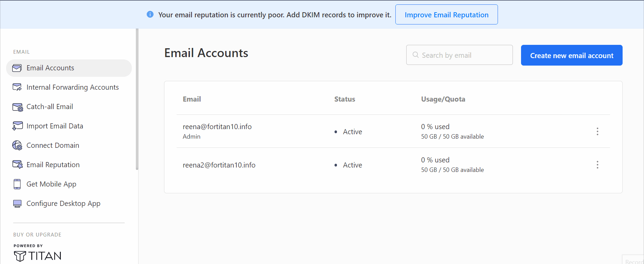The image size is (644, 264).
Task: Click the Get Mobile App phone icon
Action: click(17, 184)
